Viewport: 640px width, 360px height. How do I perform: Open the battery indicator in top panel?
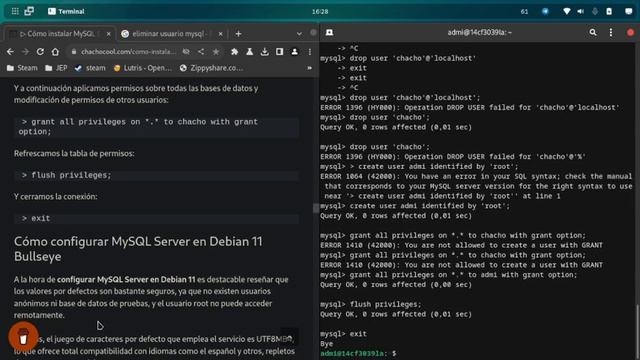coord(609,11)
